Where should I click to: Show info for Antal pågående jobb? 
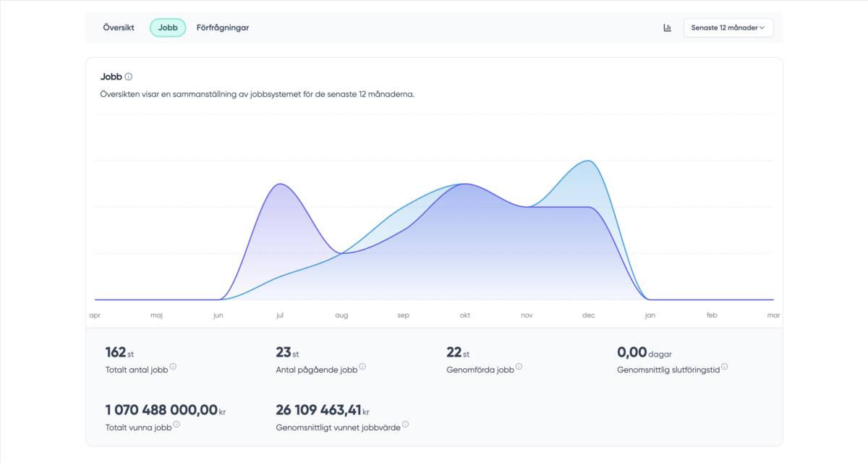point(362,367)
